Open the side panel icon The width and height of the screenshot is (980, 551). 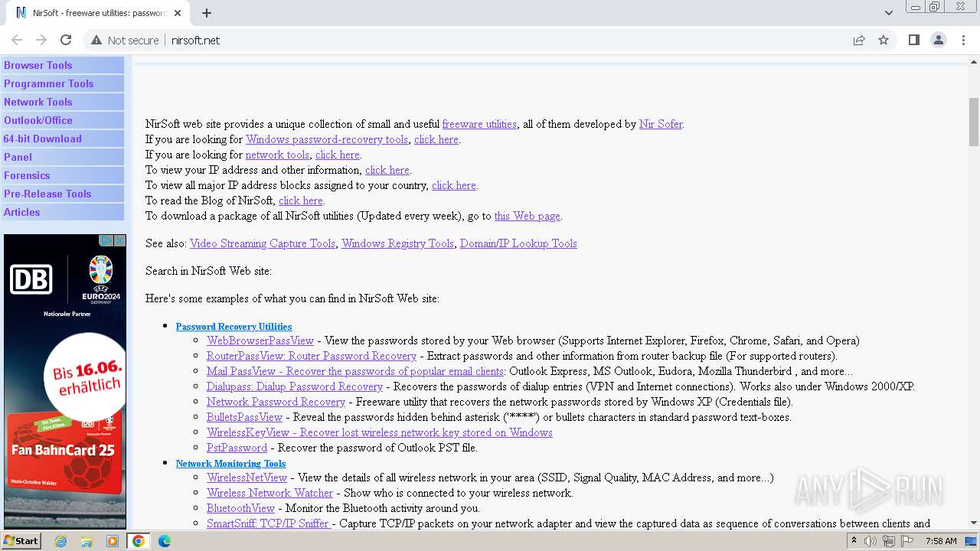(913, 40)
